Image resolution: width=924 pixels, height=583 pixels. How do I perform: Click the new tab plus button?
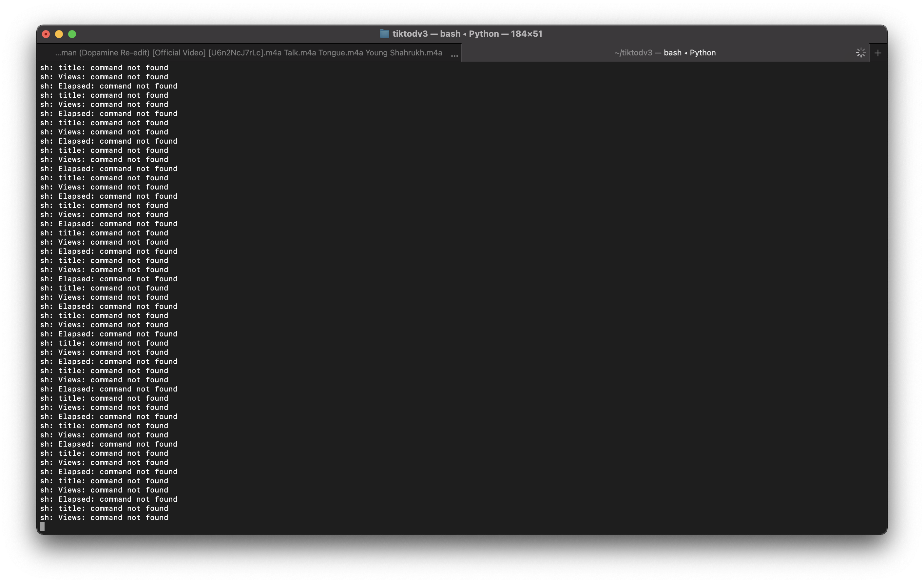coord(877,53)
